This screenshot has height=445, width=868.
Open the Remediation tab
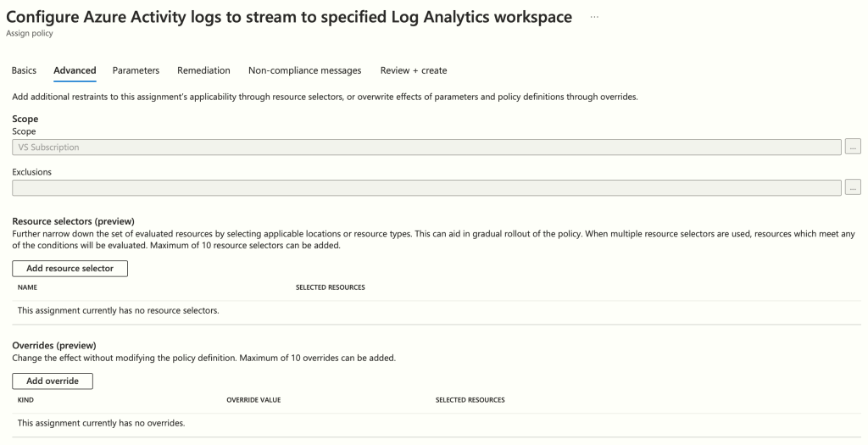pyautogui.click(x=203, y=70)
